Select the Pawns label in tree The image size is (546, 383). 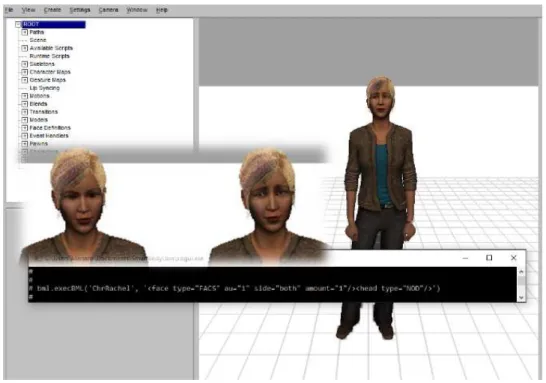pyautogui.click(x=38, y=144)
